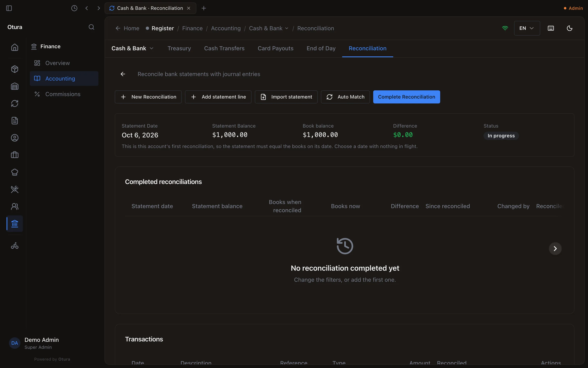Viewport: 588px width, 368px height.
Task: Open the users icon in sidebar
Action: (x=14, y=206)
